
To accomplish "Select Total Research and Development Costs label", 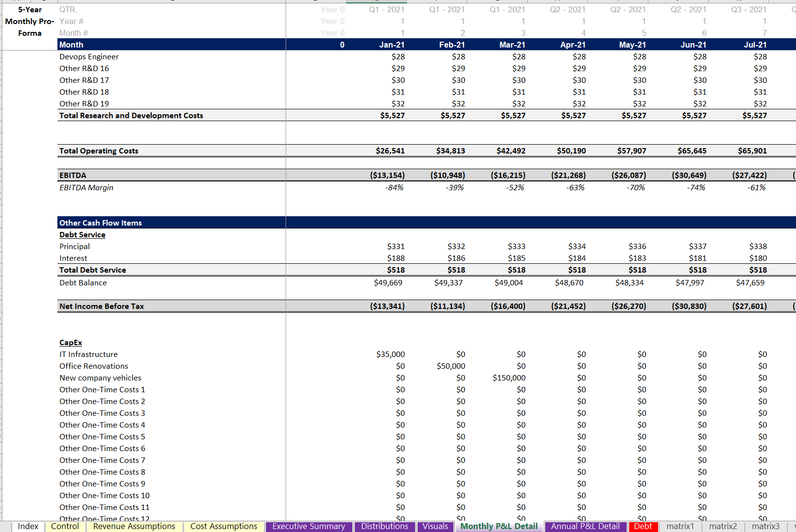I will tap(131, 116).
